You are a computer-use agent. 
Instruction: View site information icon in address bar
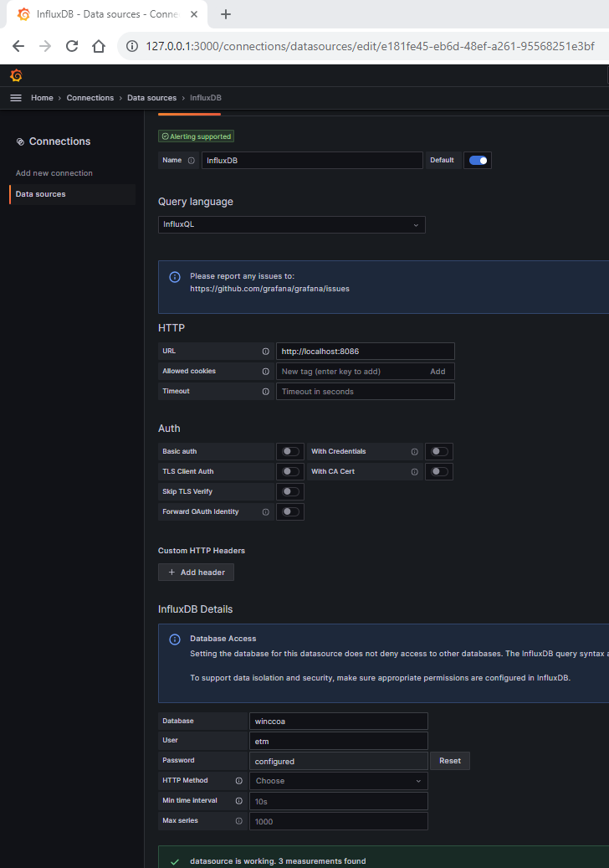[132, 46]
